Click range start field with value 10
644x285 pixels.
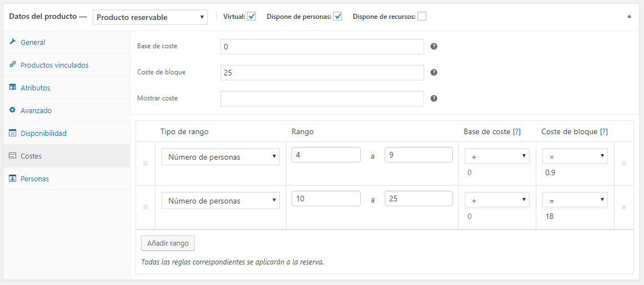[x=326, y=199]
